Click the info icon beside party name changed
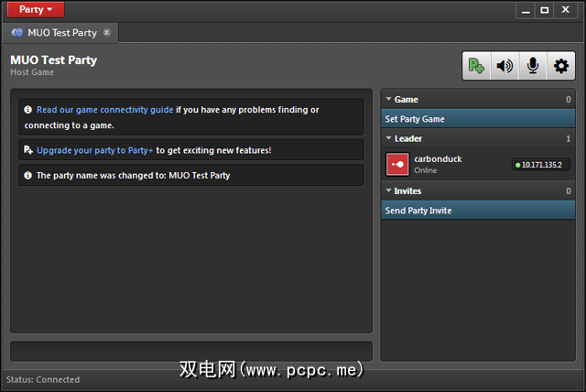586x392 pixels. click(x=28, y=175)
